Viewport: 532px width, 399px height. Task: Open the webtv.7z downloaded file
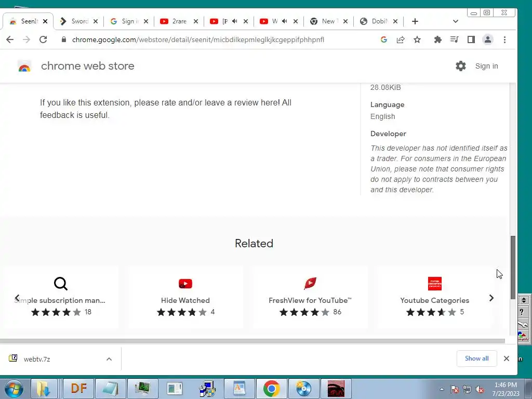[x=37, y=359]
